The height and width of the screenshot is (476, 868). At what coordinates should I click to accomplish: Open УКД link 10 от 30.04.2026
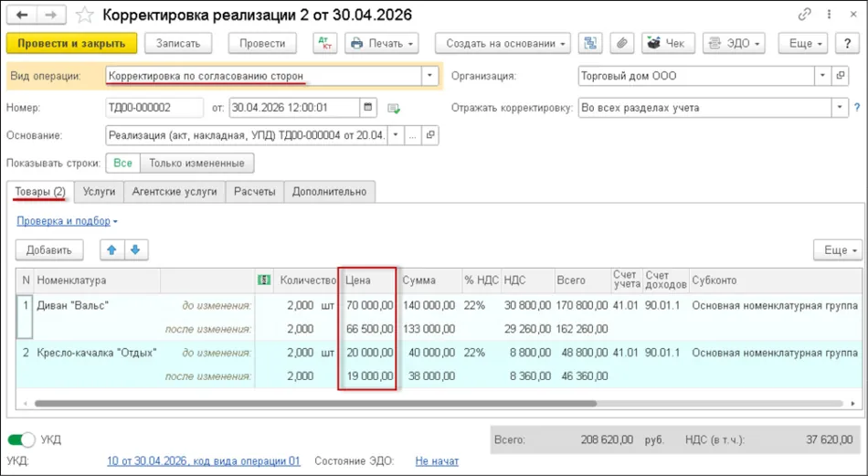[203, 460]
